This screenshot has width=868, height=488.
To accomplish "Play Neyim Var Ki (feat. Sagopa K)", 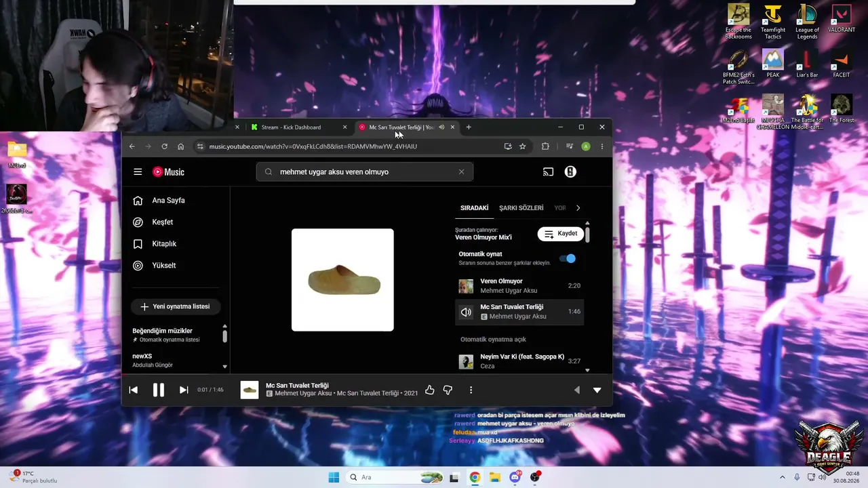I will point(519,361).
